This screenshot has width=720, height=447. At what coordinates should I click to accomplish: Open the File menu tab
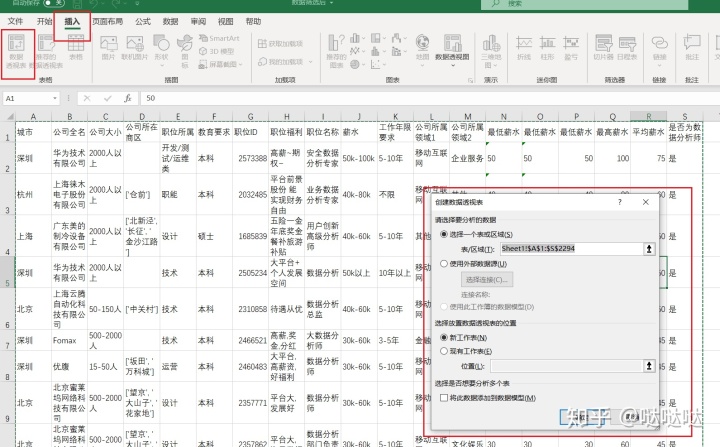15,22
